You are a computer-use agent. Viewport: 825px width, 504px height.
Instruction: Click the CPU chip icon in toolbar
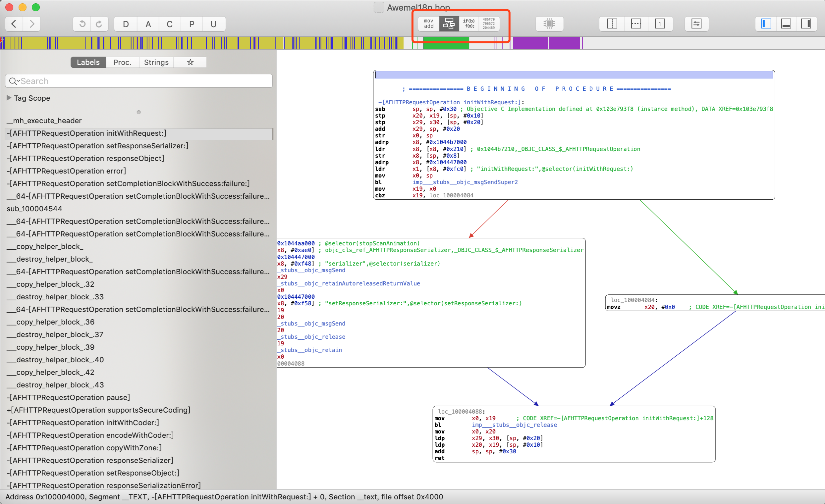tap(549, 24)
